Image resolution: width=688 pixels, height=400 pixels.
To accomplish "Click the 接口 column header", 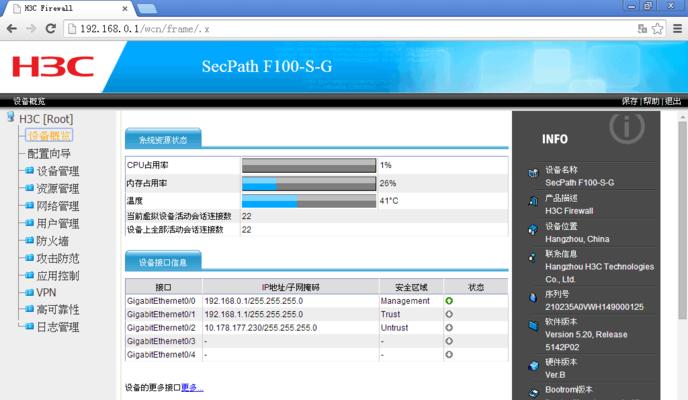I will [x=164, y=287].
